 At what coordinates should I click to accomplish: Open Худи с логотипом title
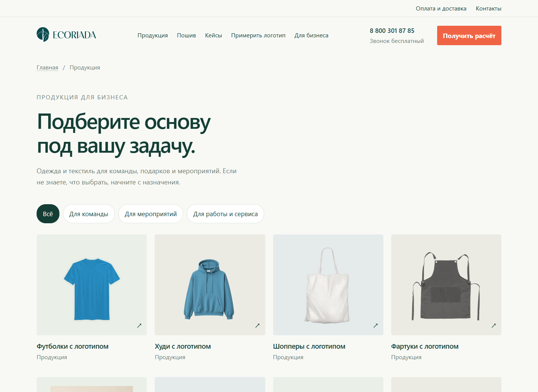click(x=183, y=346)
